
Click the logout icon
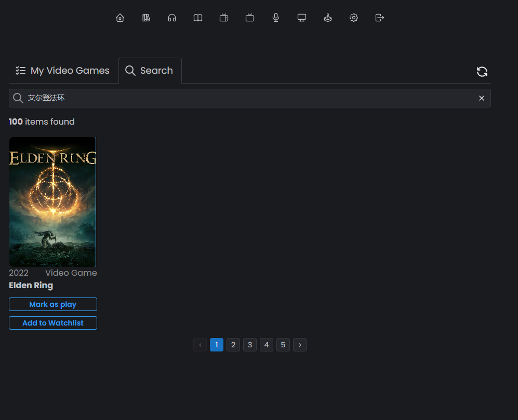(x=380, y=18)
